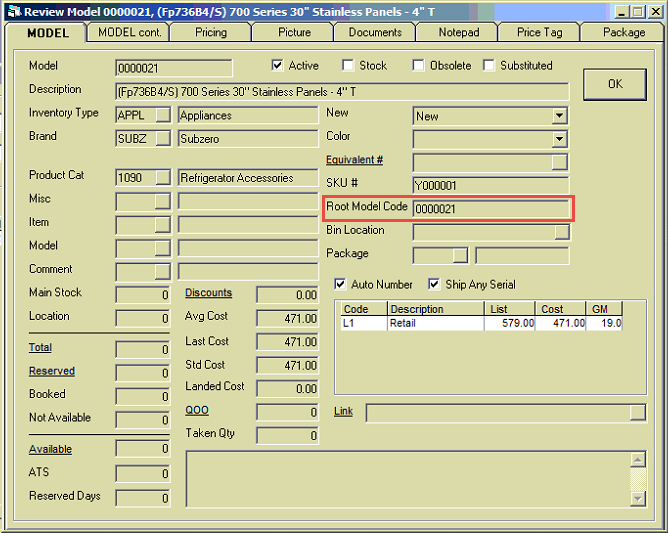
Task: Expand the New condition dropdown
Action: coord(559,116)
